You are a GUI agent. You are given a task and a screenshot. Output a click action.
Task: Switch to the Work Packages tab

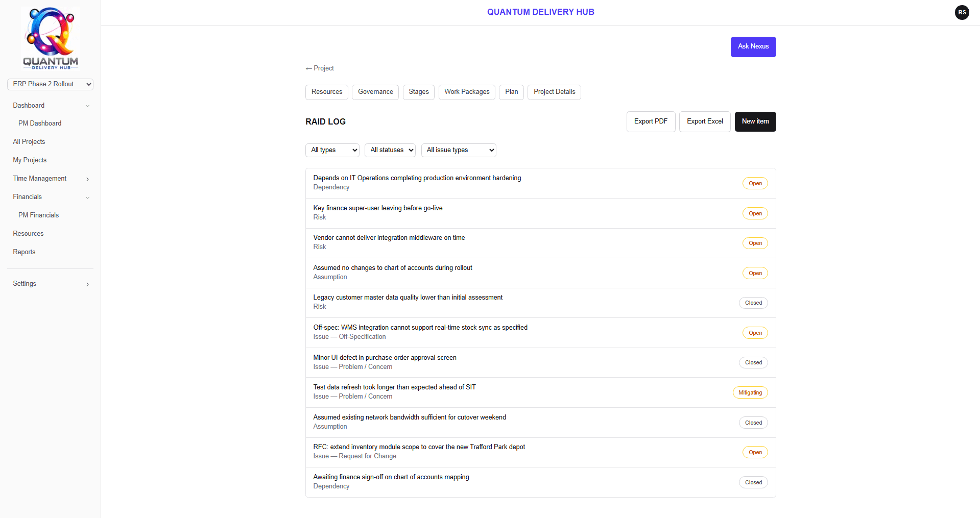click(467, 92)
